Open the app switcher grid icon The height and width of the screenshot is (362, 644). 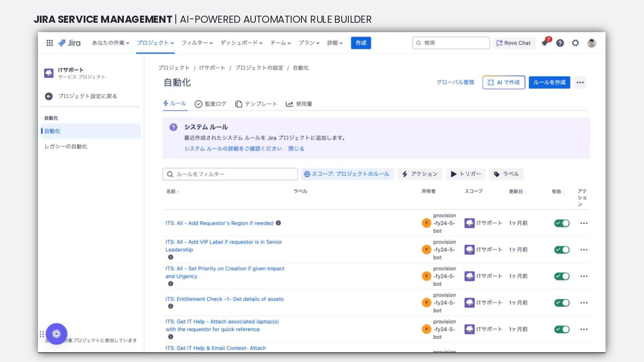pos(50,43)
